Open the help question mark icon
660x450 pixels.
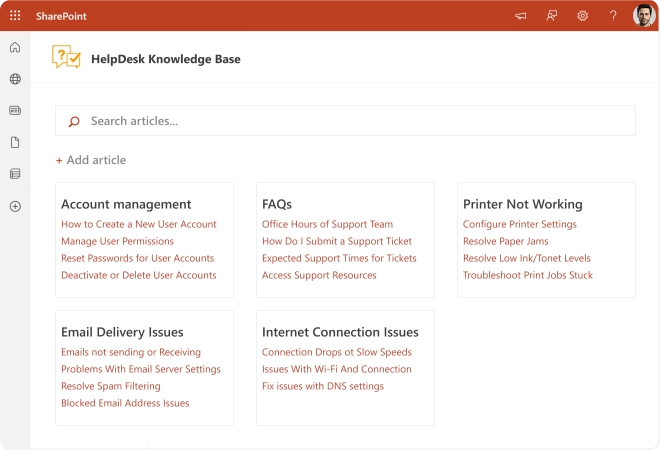pos(613,16)
